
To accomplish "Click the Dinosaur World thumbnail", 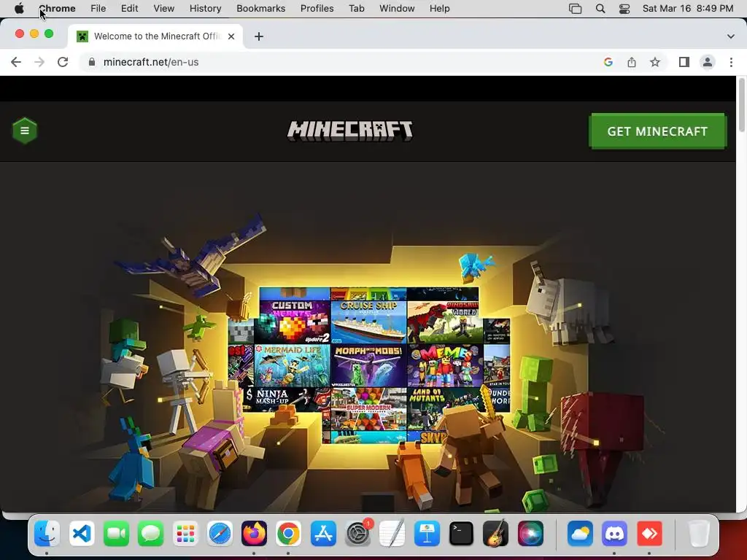I will 445,322.
